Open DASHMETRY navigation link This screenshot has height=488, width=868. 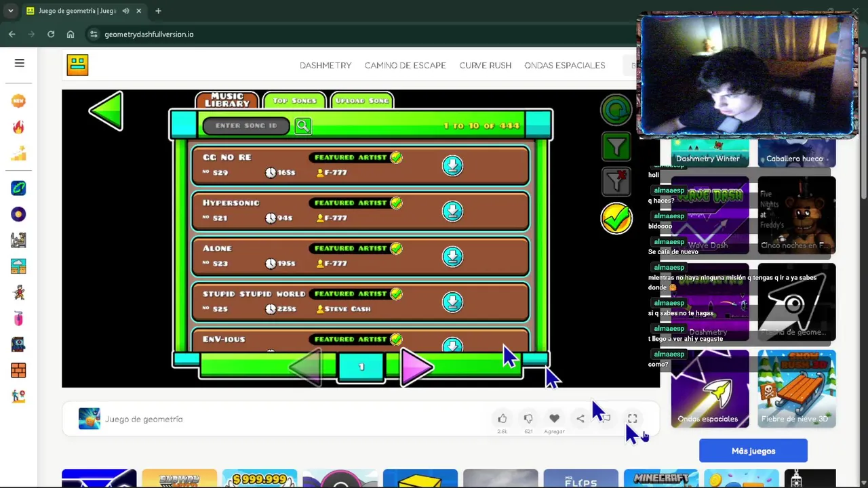click(x=325, y=65)
